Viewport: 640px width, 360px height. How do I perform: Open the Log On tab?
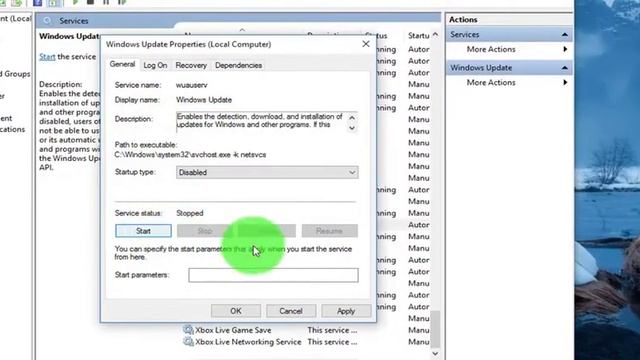tap(155, 65)
